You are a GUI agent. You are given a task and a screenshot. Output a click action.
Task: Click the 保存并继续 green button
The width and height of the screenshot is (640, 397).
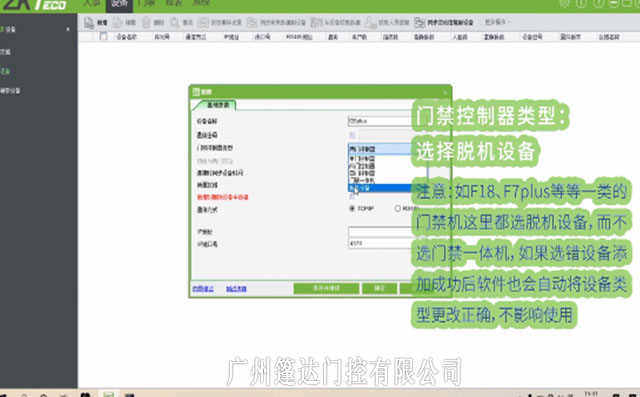coord(326,288)
